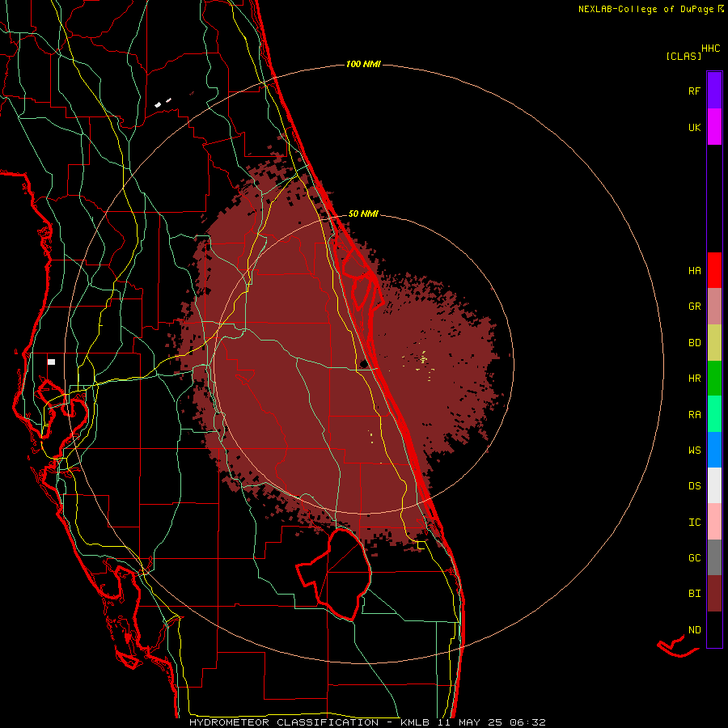728x728 pixels.
Task: Click the 'HHC' product label
Action: tap(711, 49)
